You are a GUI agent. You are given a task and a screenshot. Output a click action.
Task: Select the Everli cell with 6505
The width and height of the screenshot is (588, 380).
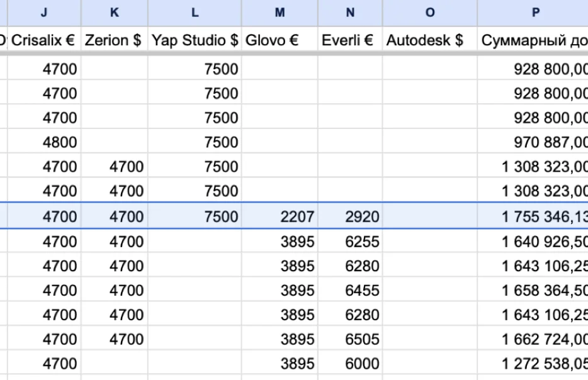coord(350,338)
